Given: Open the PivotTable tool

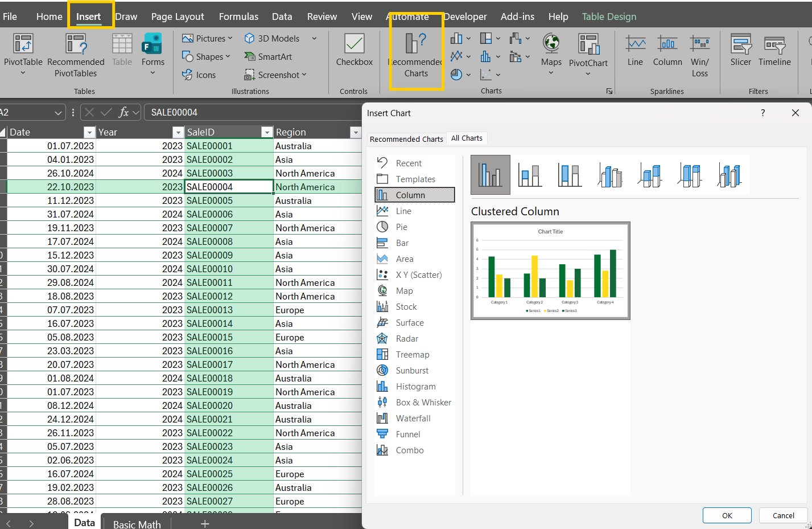Looking at the screenshot, I should pos(23,54).
